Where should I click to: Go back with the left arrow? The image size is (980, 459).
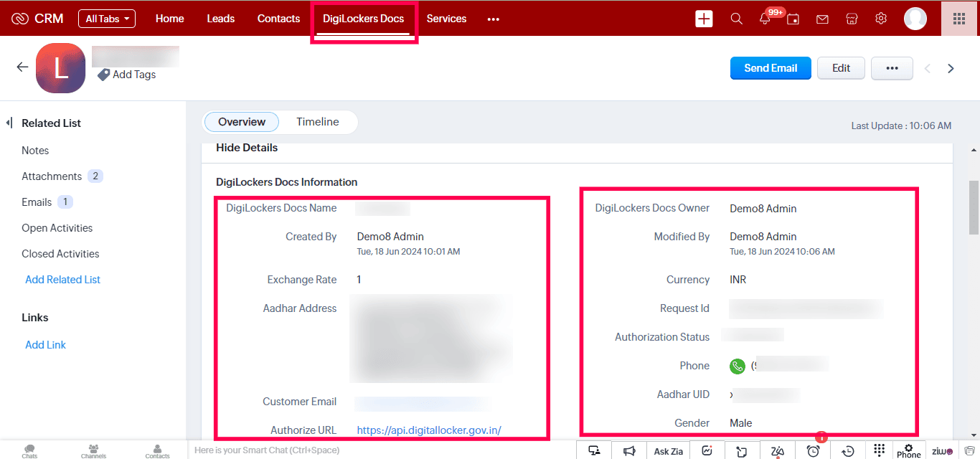[22, 67]
